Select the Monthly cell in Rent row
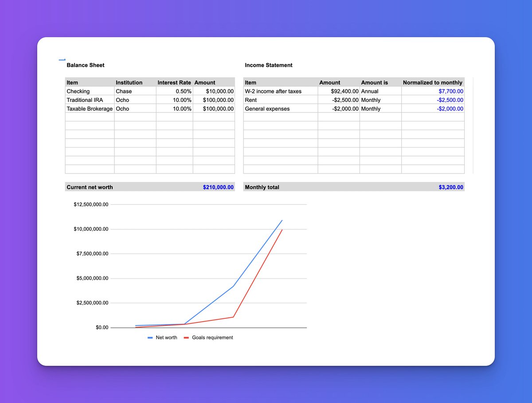The image size is (532, 403). pos(380,100)
